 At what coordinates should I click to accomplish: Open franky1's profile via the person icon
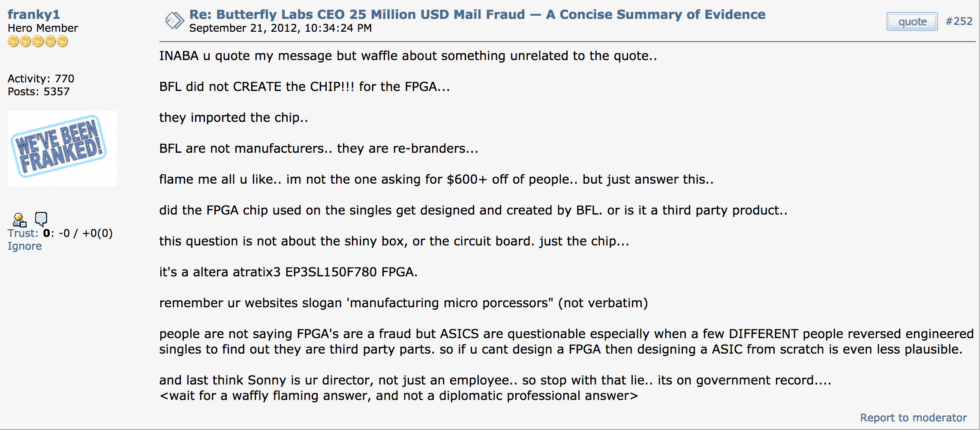coord(19,220)
